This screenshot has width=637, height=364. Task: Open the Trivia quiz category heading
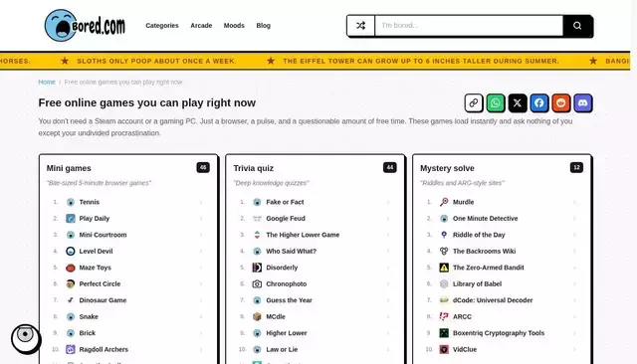[x=254, y=168]
